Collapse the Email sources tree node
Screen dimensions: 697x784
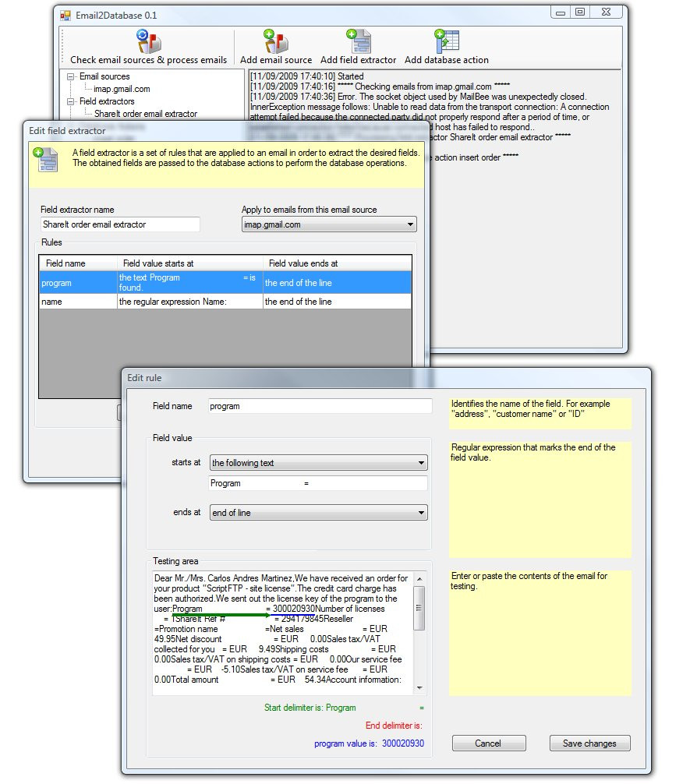[71, 76]
